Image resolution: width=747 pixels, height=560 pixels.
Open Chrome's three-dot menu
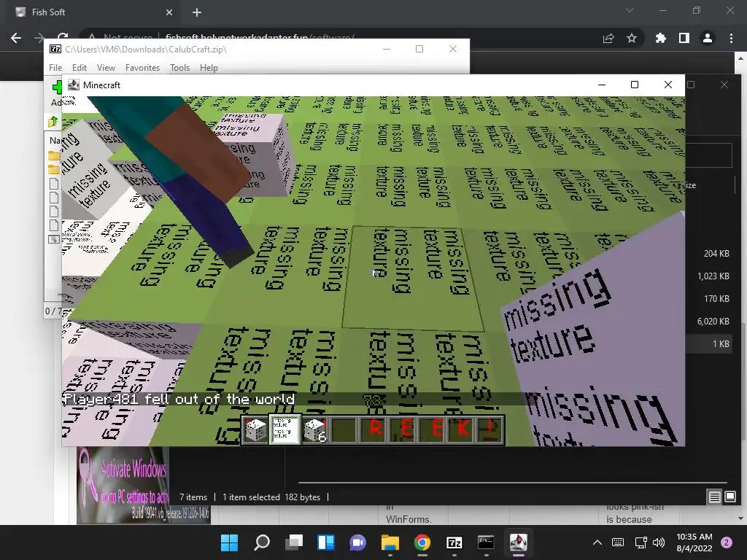point(731,38)
